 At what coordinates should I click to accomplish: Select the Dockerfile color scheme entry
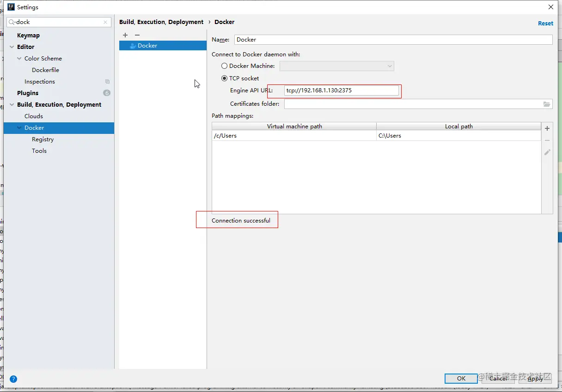pos(45,70)
